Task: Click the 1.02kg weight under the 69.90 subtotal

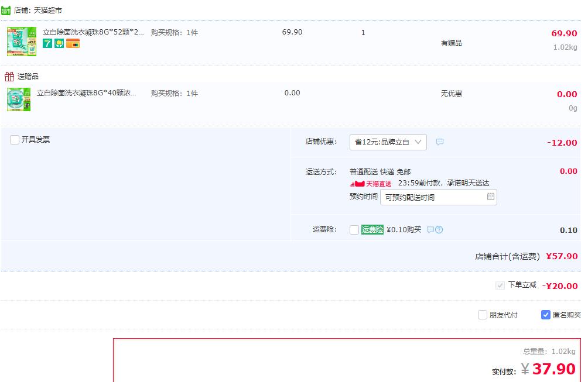Action: (565, 47)
